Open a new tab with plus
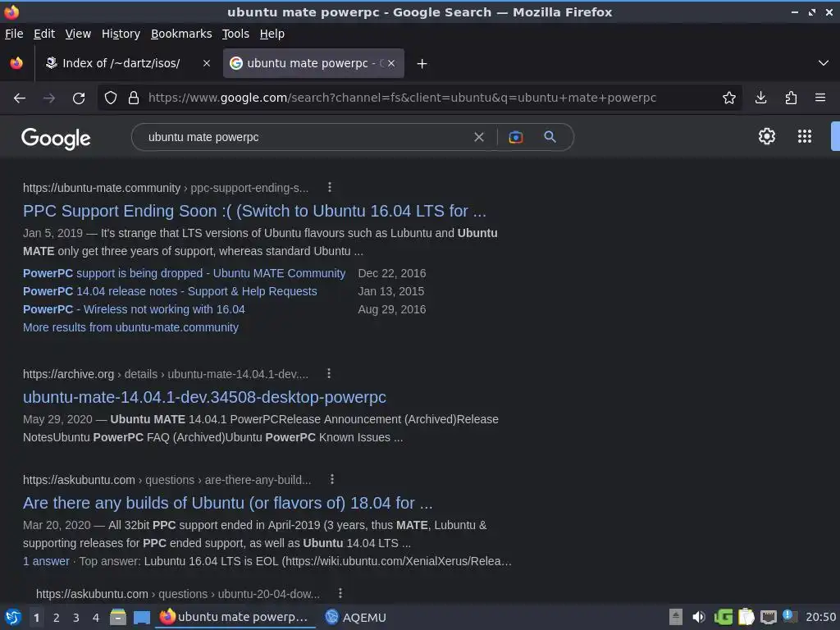 coord(422,64)
